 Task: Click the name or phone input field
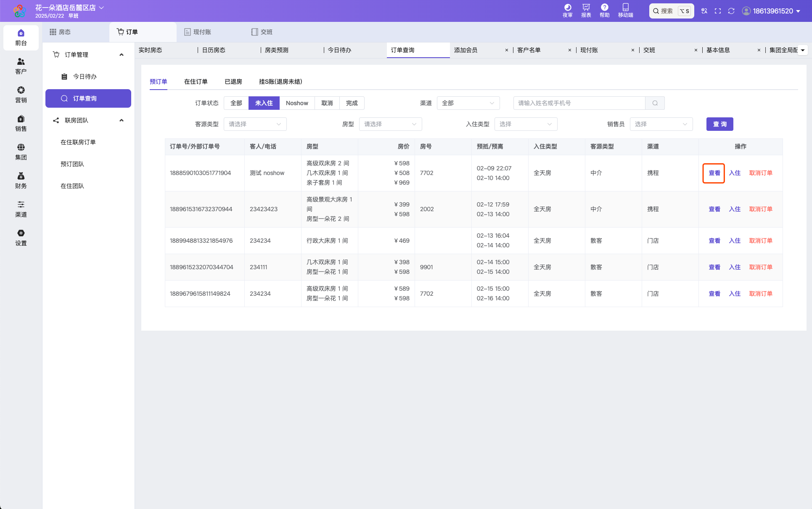click(x=579, y=103)
